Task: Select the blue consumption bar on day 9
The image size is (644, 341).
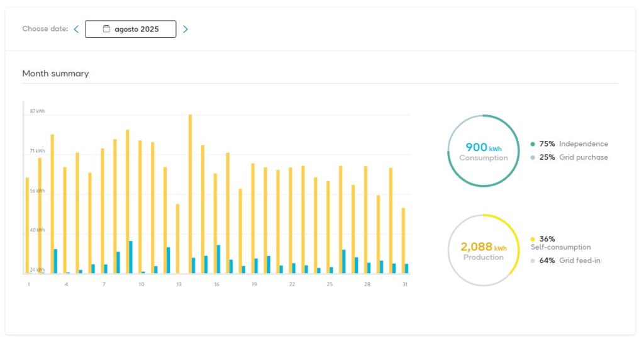Action: (x=131, y=257)
